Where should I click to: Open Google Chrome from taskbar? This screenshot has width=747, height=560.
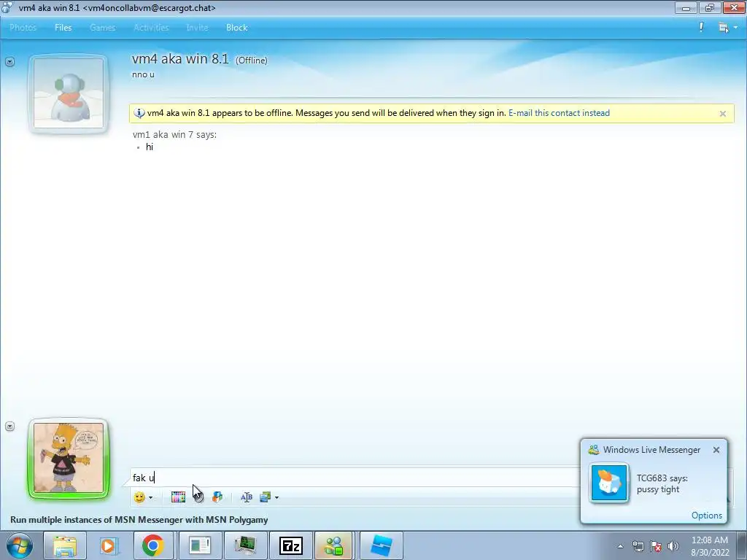coord(153,545)
